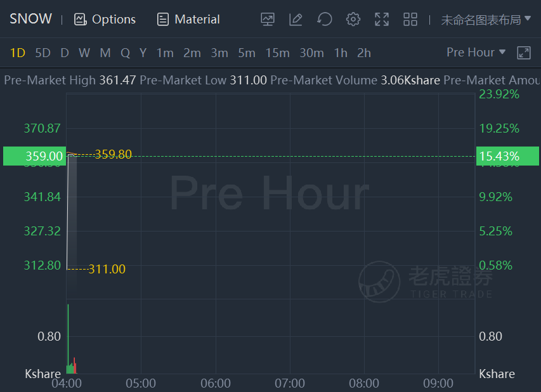Toggle fullscreen with the four-corner icon
The height and width of the screenshot is (392, 541).
(x=382, y=19)
